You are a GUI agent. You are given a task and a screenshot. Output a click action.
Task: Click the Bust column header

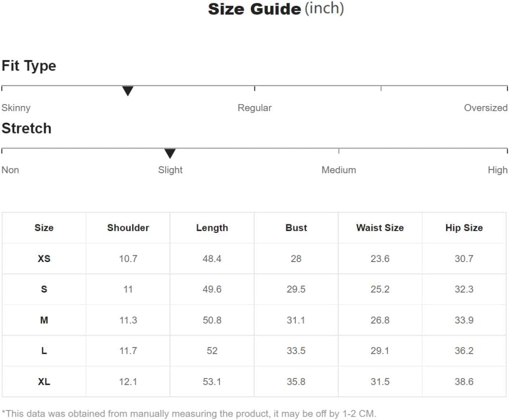[296, 228]
